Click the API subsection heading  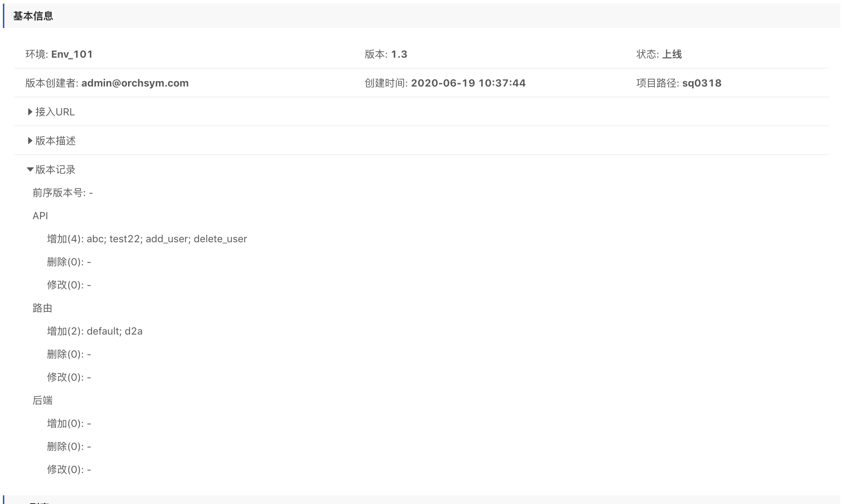click(40, 216)
